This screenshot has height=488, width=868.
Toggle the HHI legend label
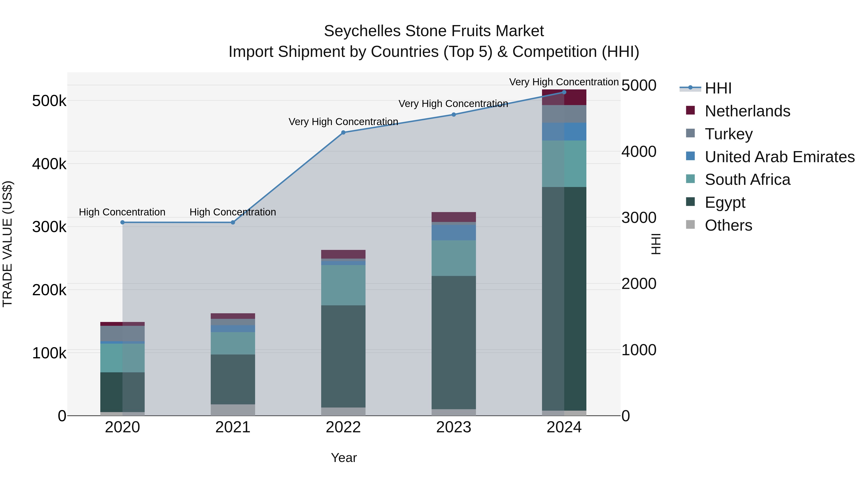[718, 88]
